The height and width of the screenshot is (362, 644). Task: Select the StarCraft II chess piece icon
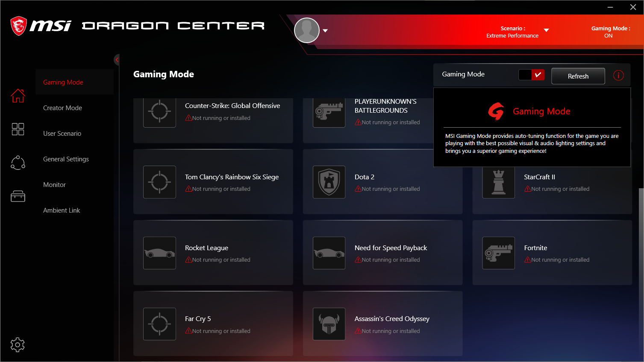pos(499,183)
